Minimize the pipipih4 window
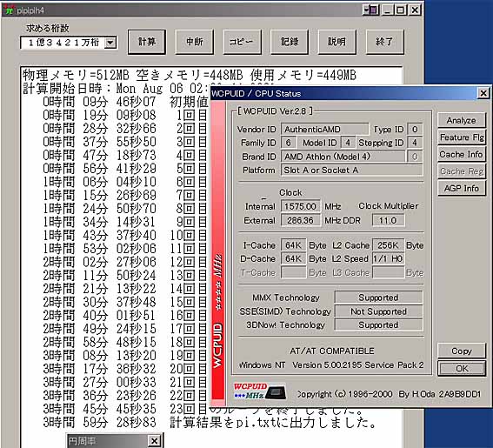 click(x=388, y=10)
